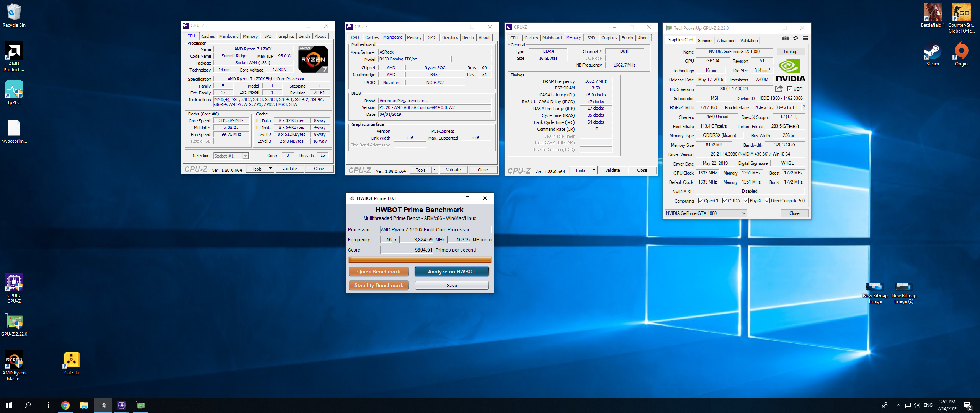Screen dimensions: 980x413
Task: Expand Tools dropdown arrow in Mainboard window
Action: (434, 170)
